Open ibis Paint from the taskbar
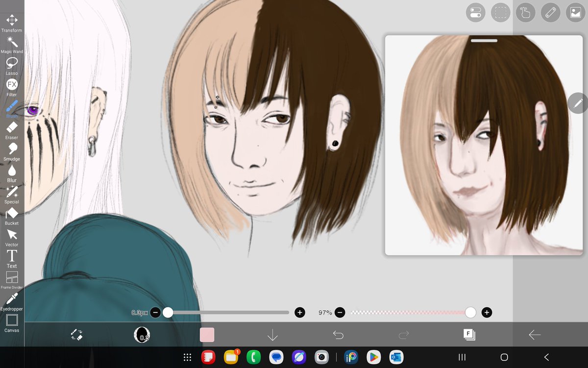Viewport: 588px width, 368px height. point(351,357)
